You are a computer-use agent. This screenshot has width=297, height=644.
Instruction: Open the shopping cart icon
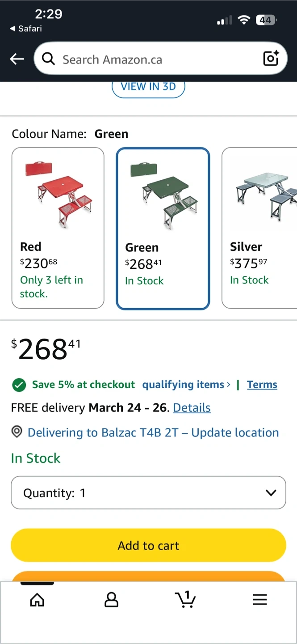point(185,599)
